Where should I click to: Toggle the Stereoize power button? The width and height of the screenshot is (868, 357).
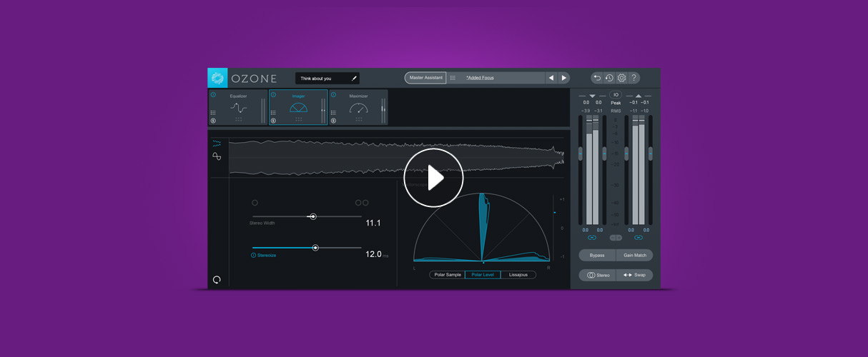coord(253,255)
